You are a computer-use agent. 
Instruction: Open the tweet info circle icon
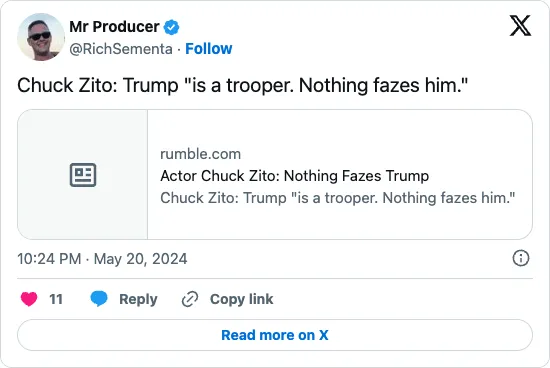[x=521, y=258]
